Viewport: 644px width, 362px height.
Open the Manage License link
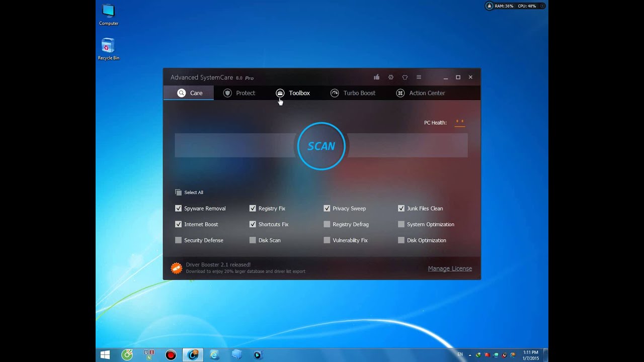[x=450, y=268]
